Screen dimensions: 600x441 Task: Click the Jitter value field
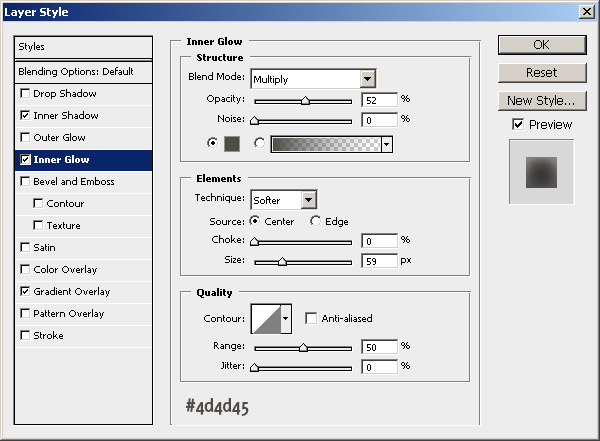pos(380,367)
